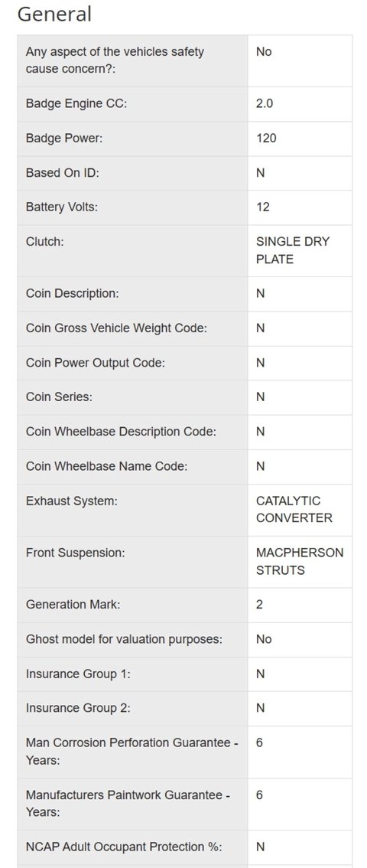Click the Badge Power value 120
The image size is (367, 868).
pyautogui.click(x=266, y=138)
